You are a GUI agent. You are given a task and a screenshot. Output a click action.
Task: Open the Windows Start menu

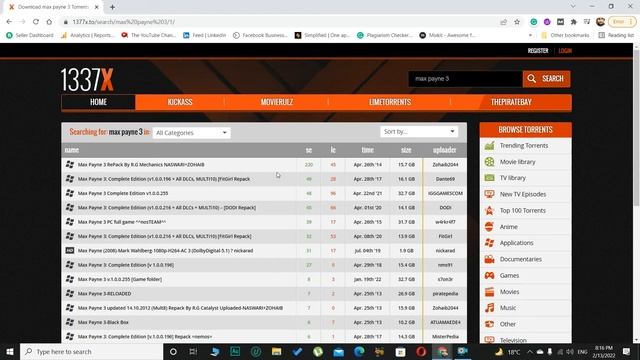coord(10,351)
